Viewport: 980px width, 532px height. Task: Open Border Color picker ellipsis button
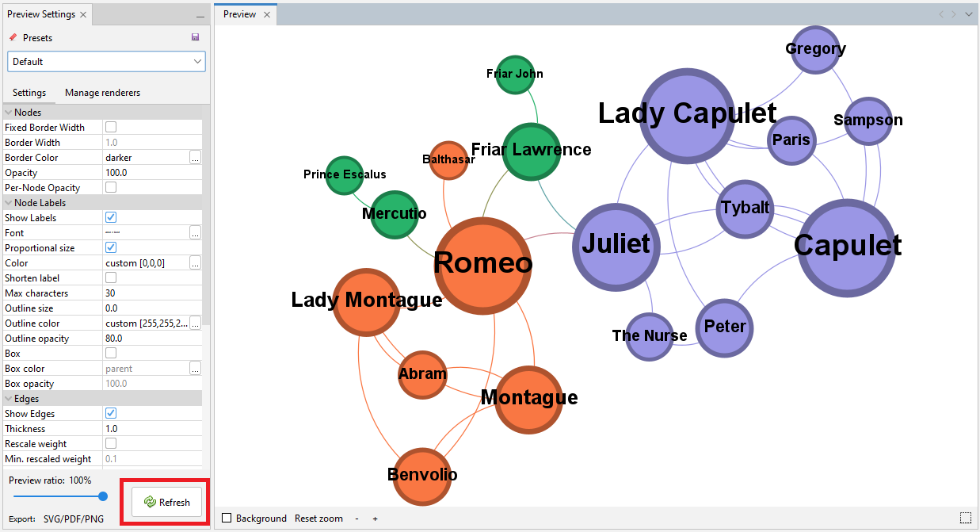coord(195,158)
